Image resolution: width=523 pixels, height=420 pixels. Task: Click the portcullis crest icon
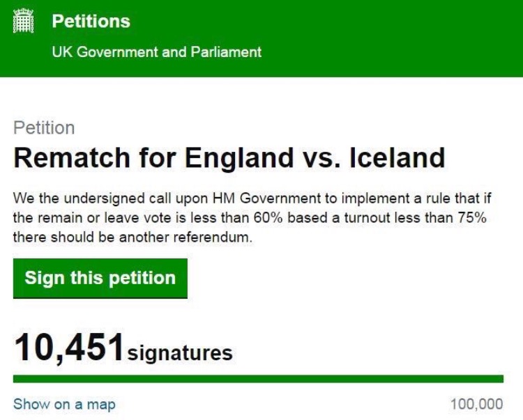click(x=24, y=21)
